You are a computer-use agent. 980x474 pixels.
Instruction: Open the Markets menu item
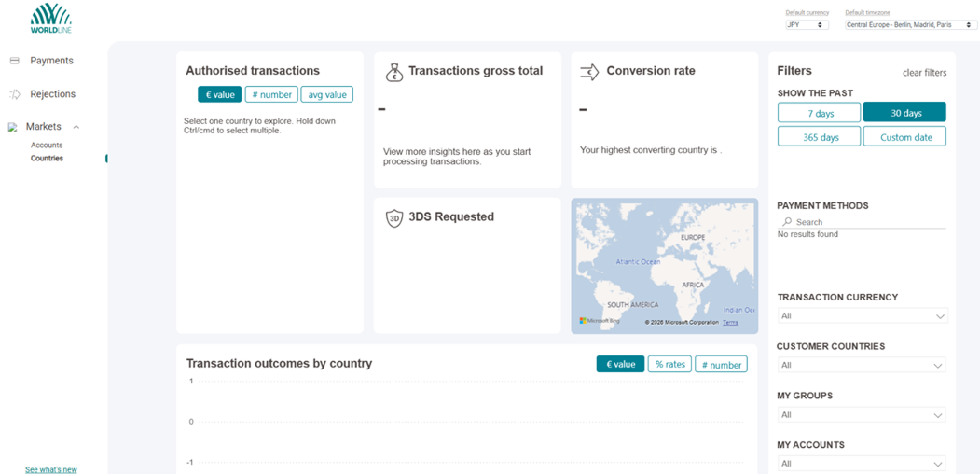pyautogui.click(x=43, y=127)
